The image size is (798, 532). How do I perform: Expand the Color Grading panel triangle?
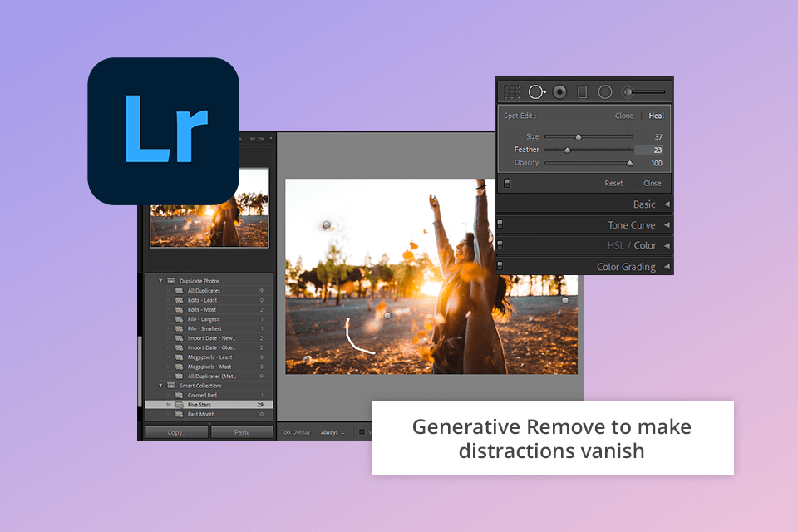667,266
